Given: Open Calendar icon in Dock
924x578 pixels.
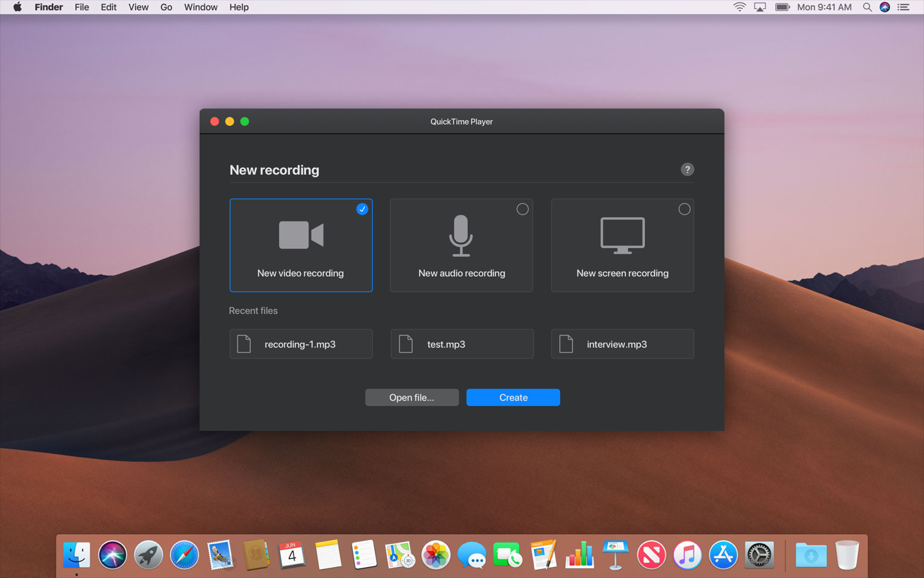Looking at the screenshot, I should pyautogui.click(x=292, y=555).
